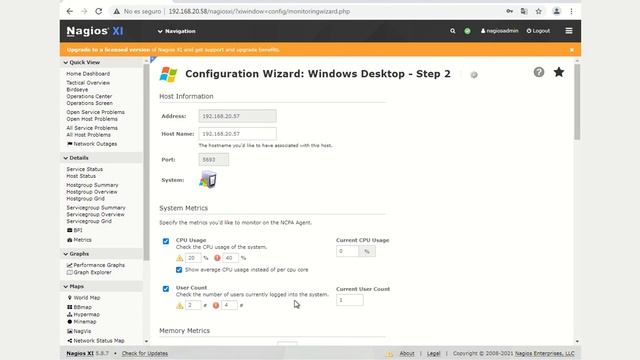Click the Windows logo wizard icon
Viewport: 640px width, 360px height.
(x=169, y=74)
